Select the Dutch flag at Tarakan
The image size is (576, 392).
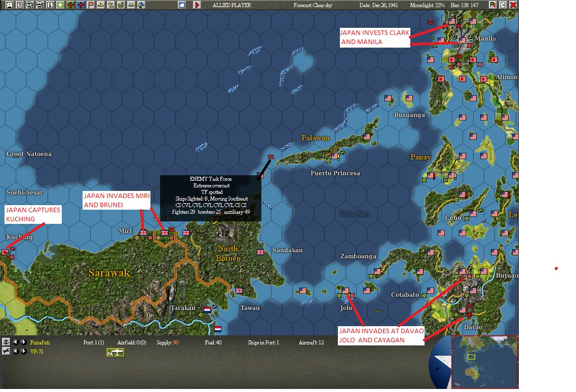point(207,309)
